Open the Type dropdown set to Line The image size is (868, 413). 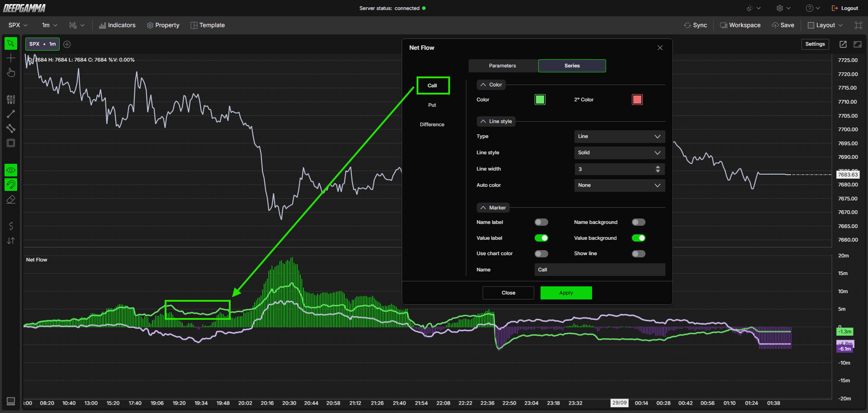[x=620, y=137]
